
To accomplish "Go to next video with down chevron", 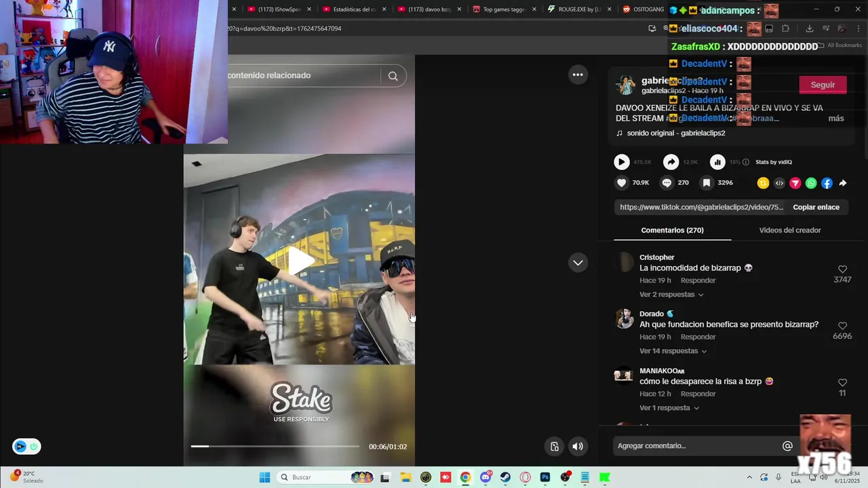I will click(x=578, y=262).
